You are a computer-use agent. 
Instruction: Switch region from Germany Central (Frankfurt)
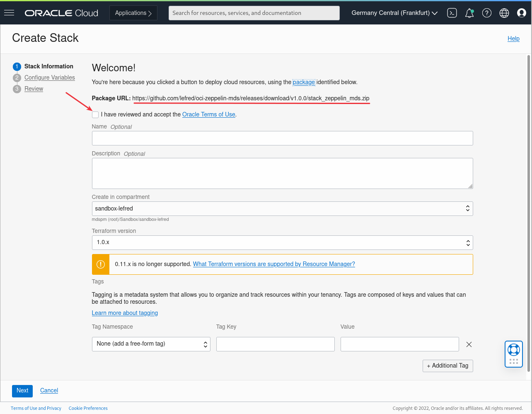point(394,13)
